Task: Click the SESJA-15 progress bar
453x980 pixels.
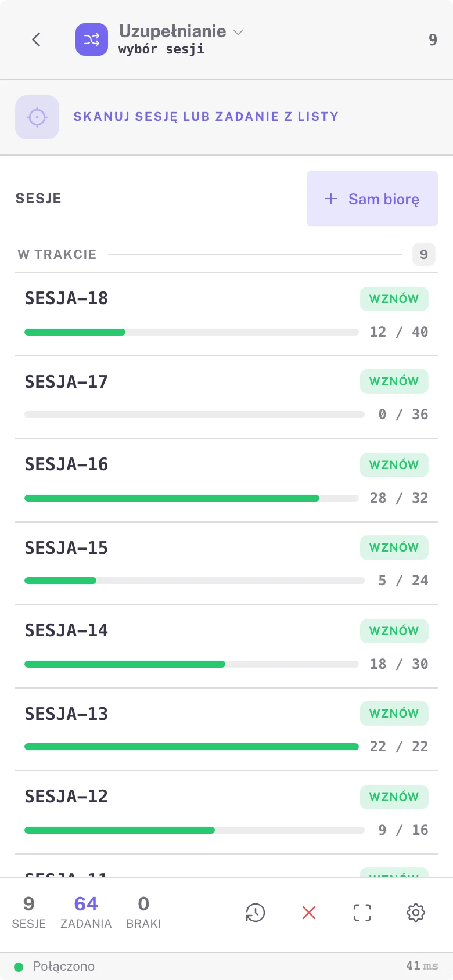Action: click(x=194, y=581)
